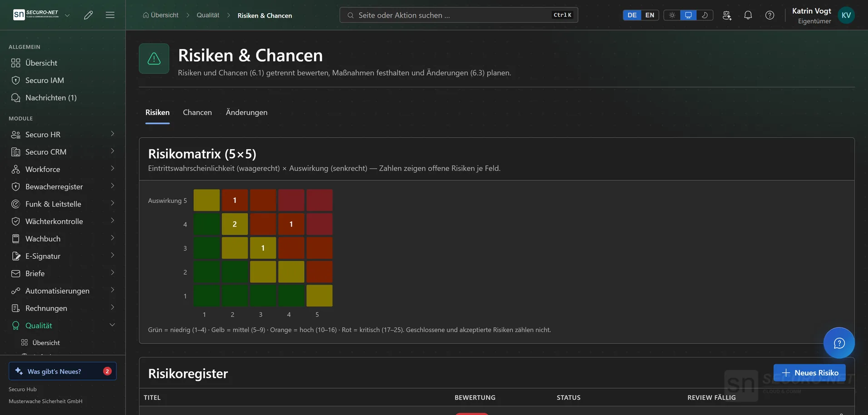Screen dimensions: 868x415
Task: Click the Securo IAM shield icon
Action: [x=16, y=80]
